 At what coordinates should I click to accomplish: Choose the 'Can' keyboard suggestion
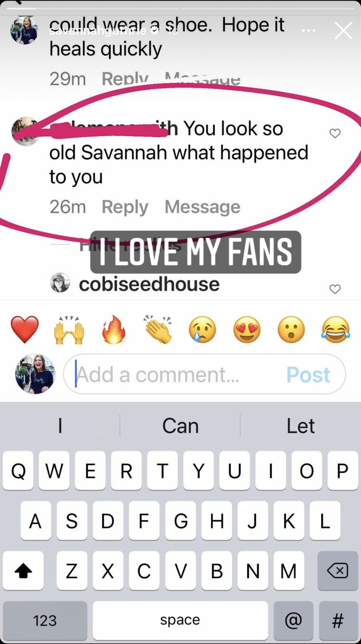(x=180, y=426)
